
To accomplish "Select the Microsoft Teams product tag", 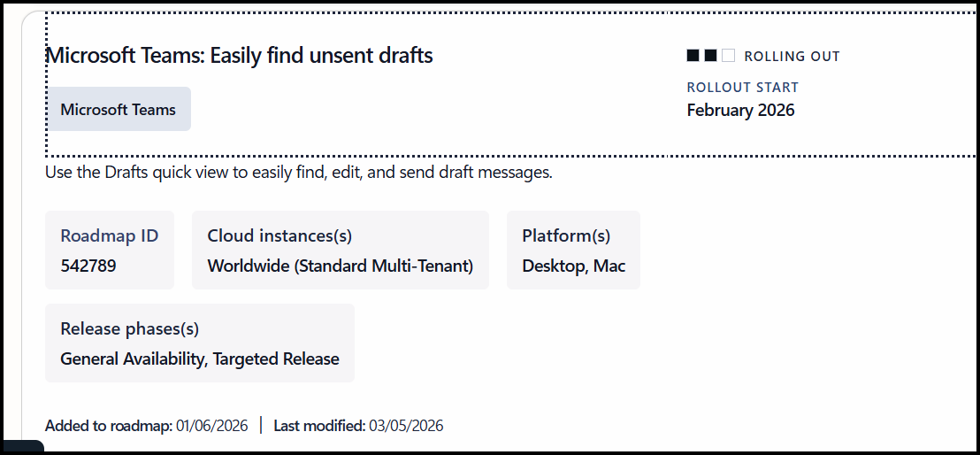I will pyautogui.click(x=119, y=110).
